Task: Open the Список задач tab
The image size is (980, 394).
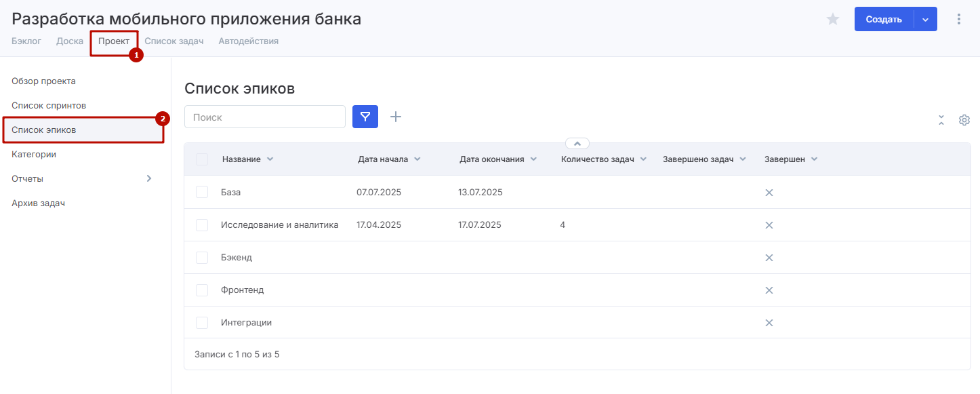Action: coord(174,41)
